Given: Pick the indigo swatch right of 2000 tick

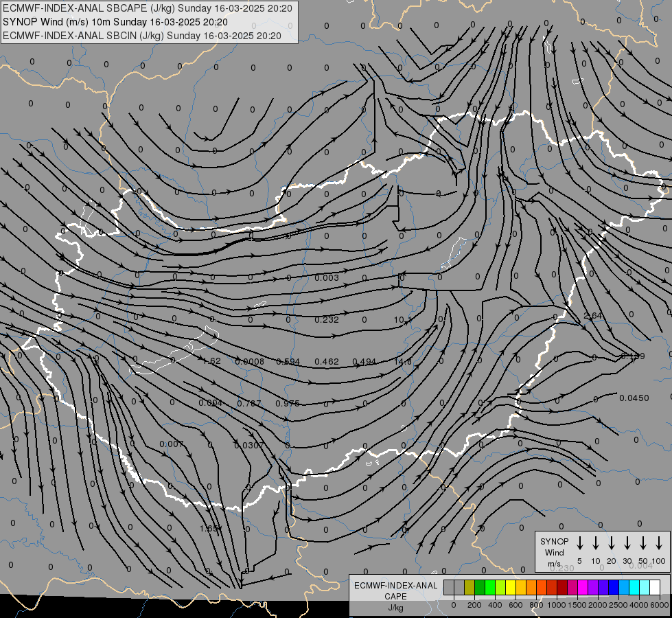Looking at the screenshot, I should [x=603, y=587].
